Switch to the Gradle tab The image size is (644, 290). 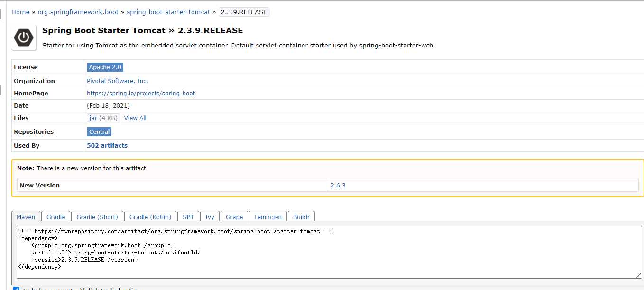(55, 216)
